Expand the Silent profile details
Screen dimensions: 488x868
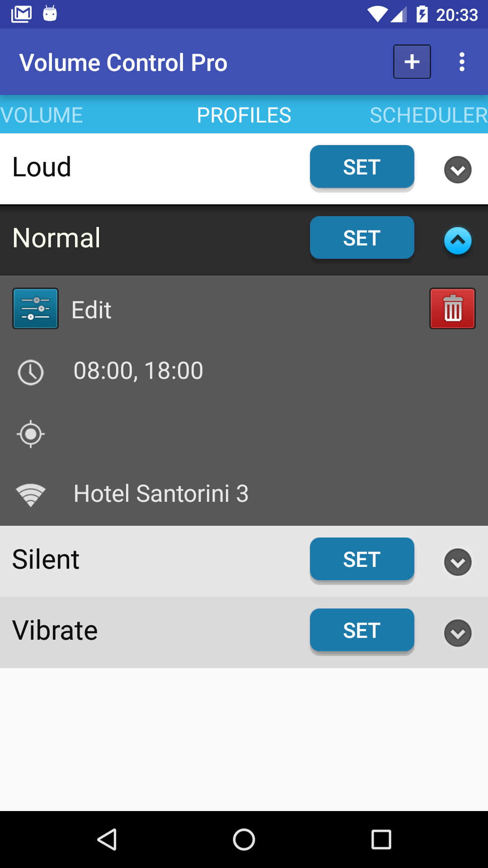point(458,562)
